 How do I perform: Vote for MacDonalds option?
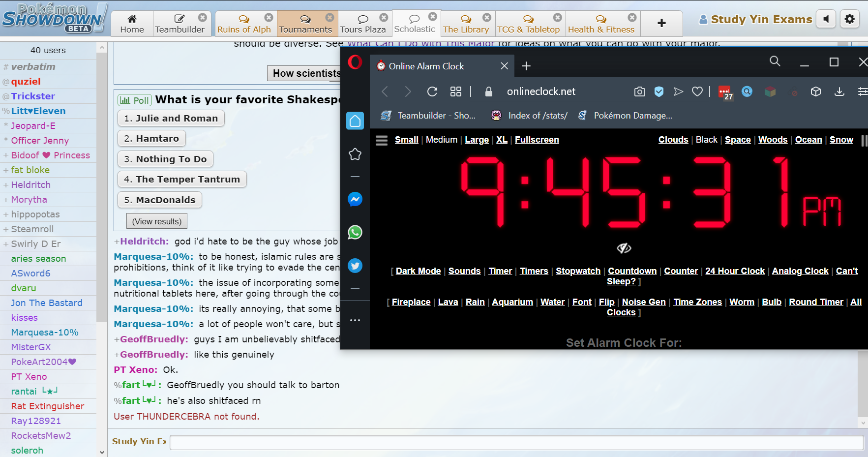click(159, 200)
